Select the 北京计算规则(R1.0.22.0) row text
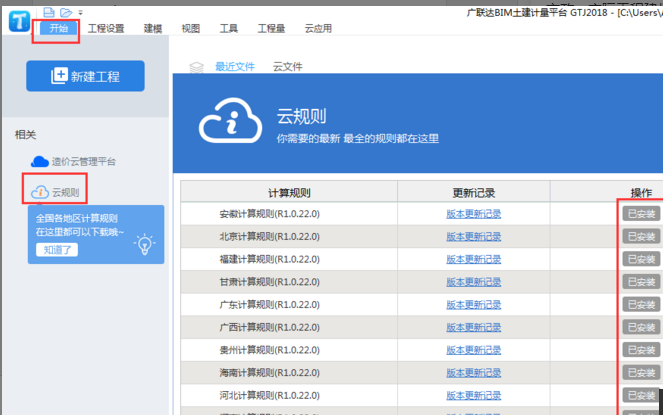This screenshot has width=663, height=415. [269, 236]
